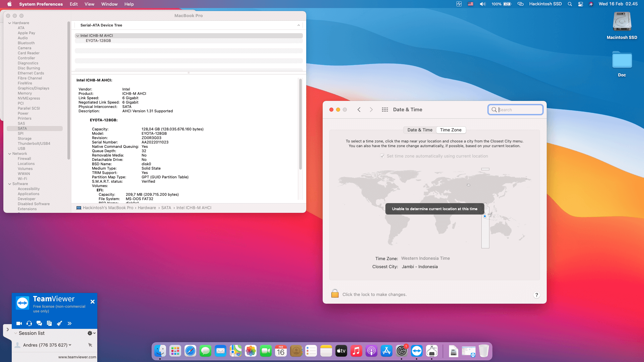The height and width of the screenshot is (362, 644).
Task: Select EYOTA-128GB in device tree
Action: click(x=98, y=41)
